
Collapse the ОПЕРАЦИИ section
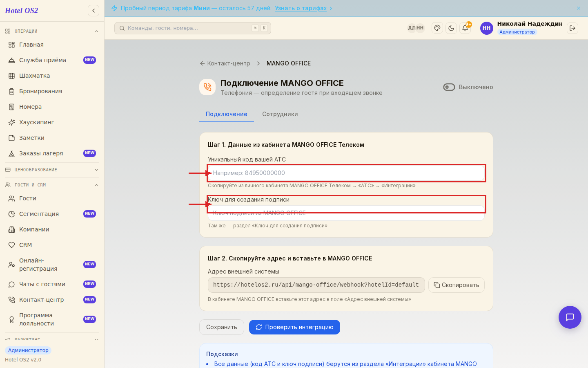coord(96,31)
